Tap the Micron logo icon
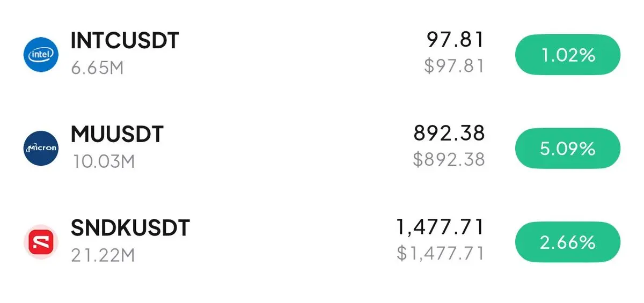 point(41,148)
